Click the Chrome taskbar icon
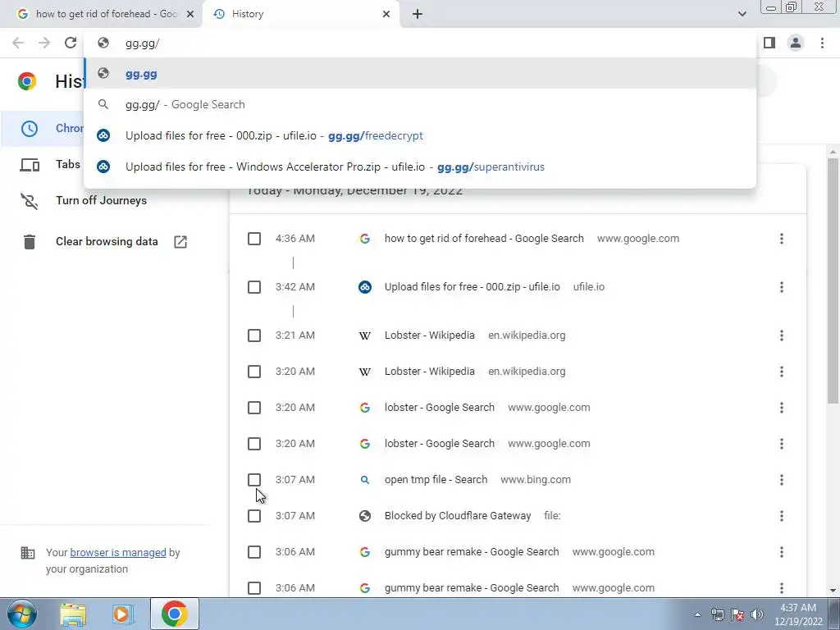Screen dimensions: 840x630 pos(174,614)
